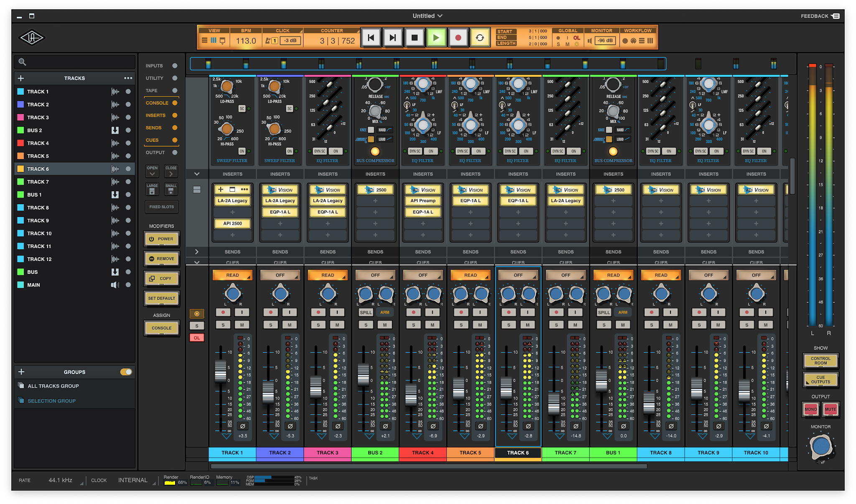Click the input monitor button on TRACK 2 strip
Image resolution: width=856 pixels, height=504 pixels.
pos(289,312)
